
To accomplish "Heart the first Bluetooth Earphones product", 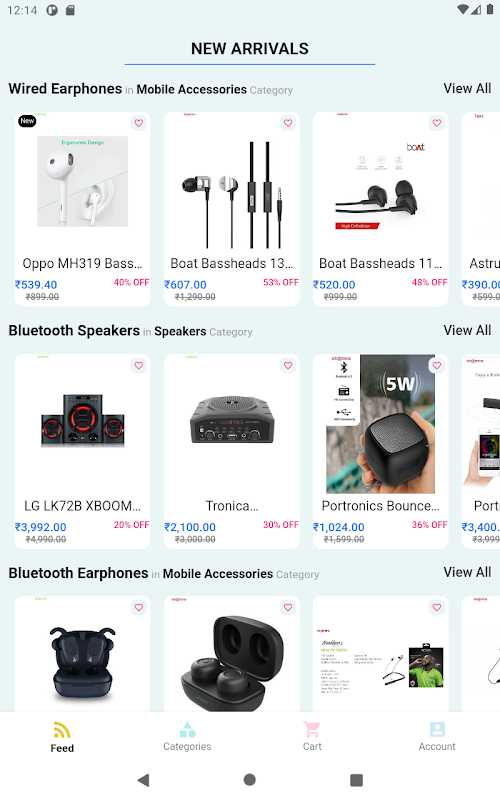I will [139, 607].
